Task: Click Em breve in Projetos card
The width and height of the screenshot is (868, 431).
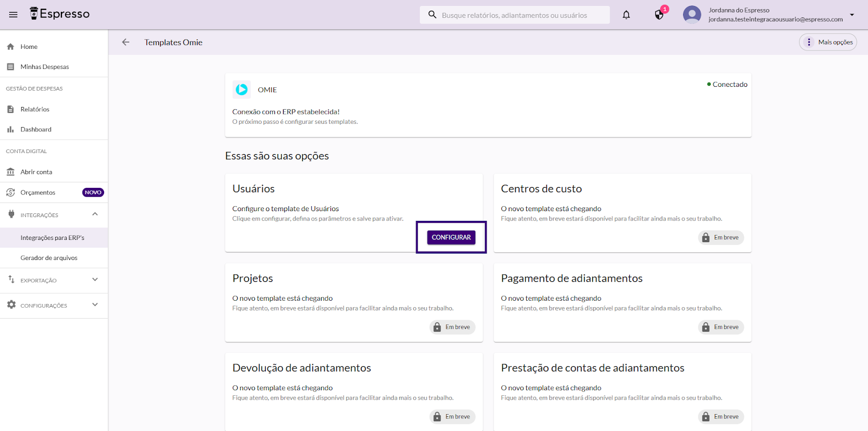Action: point(452,327)
